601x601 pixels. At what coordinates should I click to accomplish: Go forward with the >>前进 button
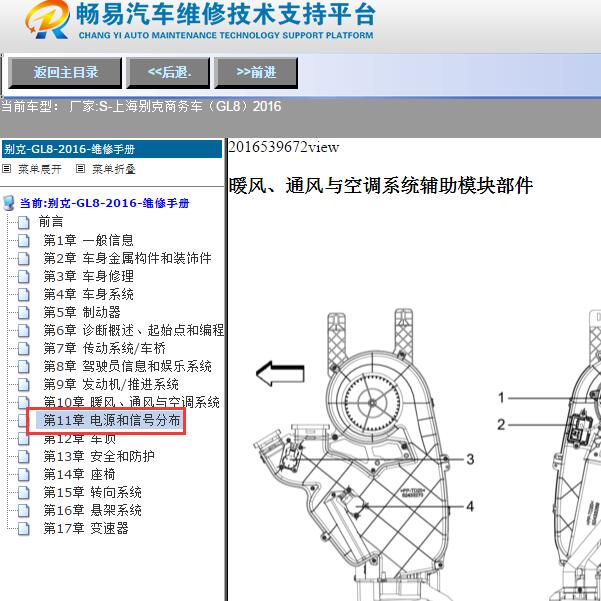point(256,73)
